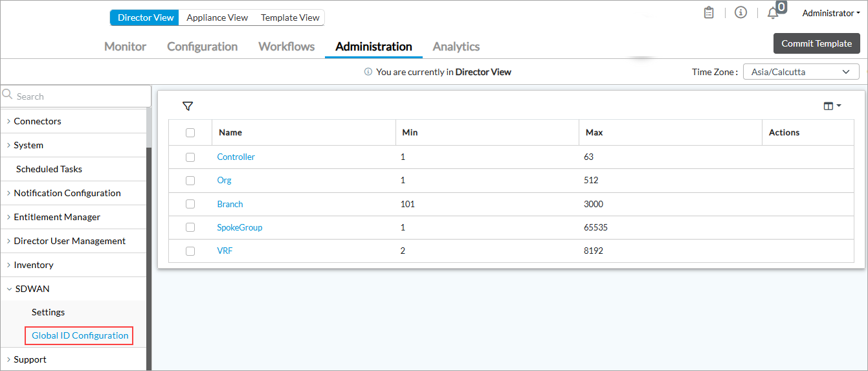Click the Branch Min value 101
The image size is (868, 371).
click(408, 204)
